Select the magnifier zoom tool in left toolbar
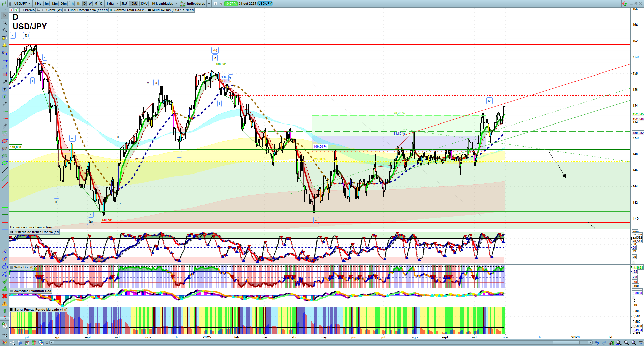 (x=5, y=23)
